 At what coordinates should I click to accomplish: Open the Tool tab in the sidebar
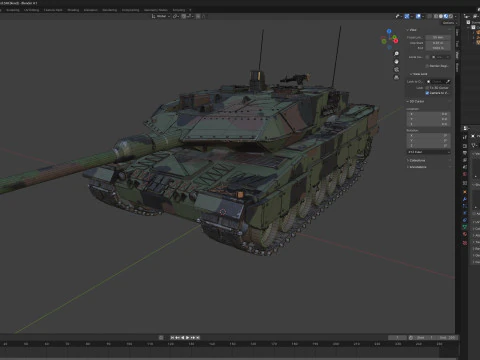[457, 44]
